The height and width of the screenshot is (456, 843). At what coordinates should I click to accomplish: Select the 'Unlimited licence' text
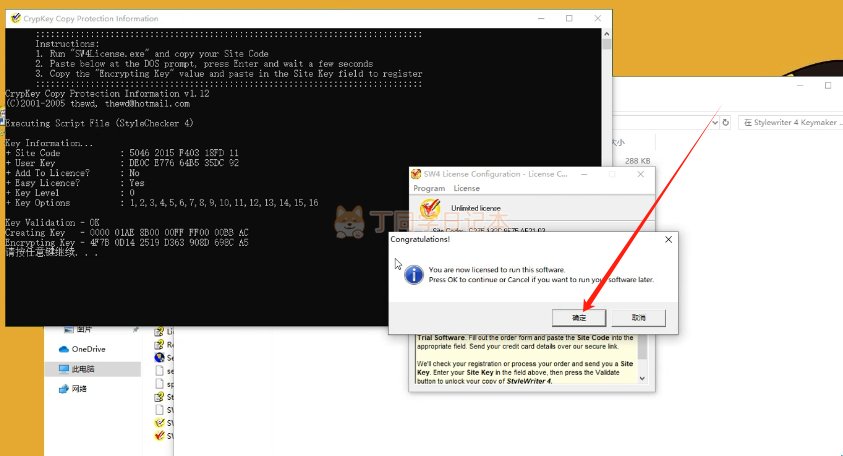pos(476,208)
